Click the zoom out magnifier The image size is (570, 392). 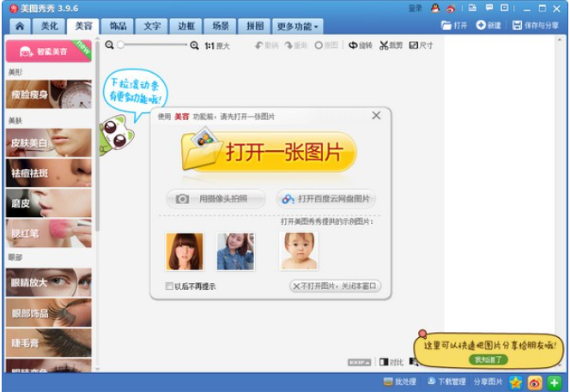[x=109, y=45]
